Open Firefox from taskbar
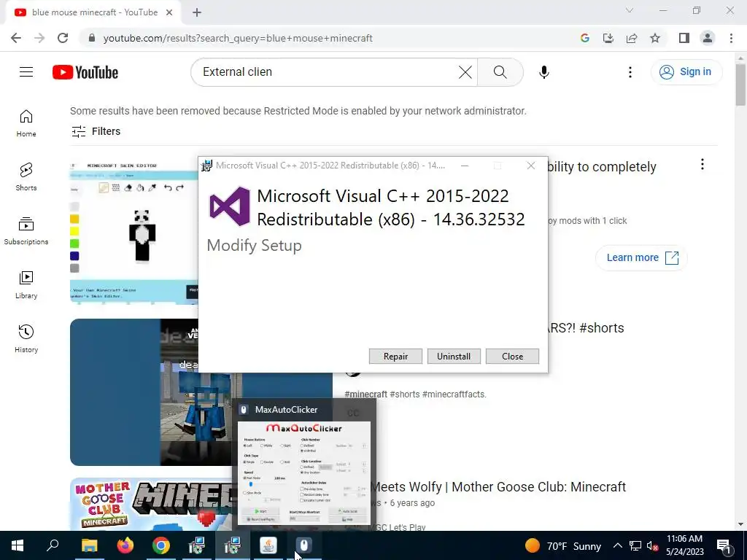 125,545
